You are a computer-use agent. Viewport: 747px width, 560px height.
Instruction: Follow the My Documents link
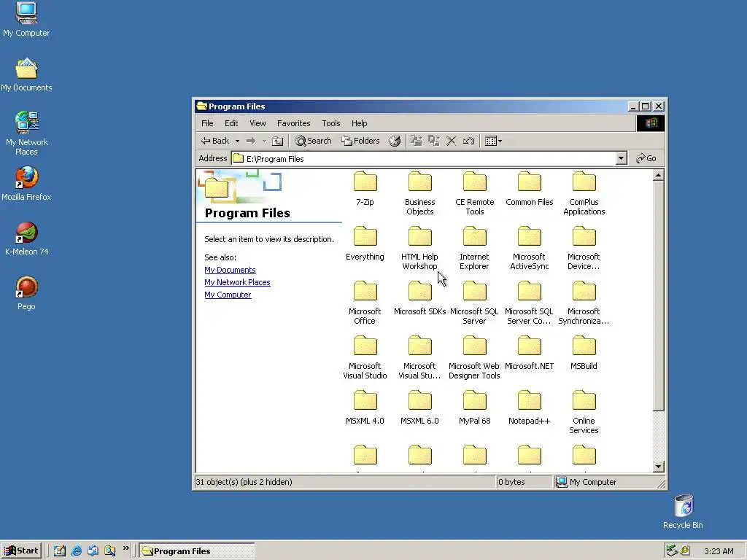click(230, 270)
